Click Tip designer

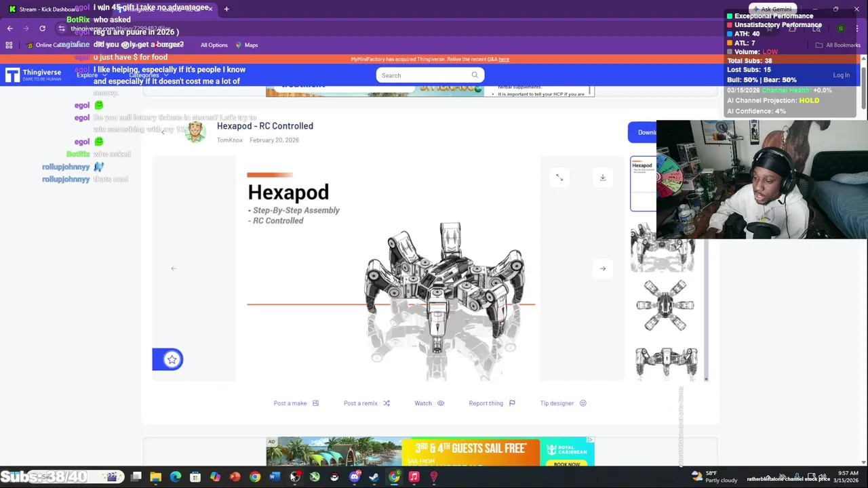click(564, 403)
